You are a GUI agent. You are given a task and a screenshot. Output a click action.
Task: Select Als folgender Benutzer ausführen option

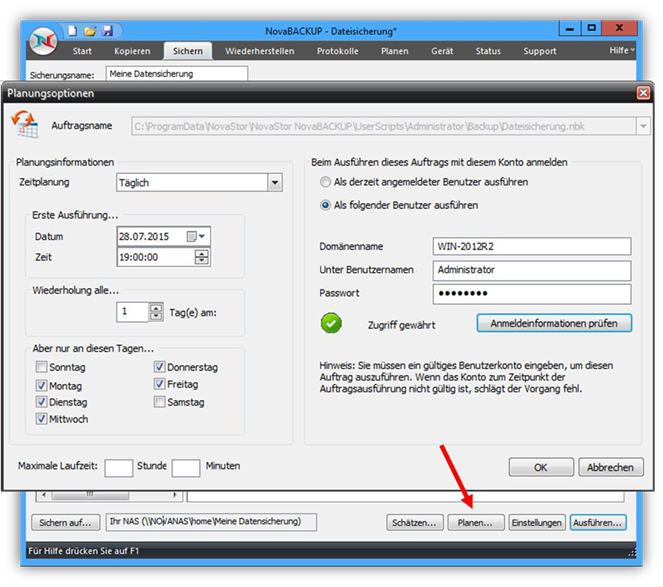tap(325, 206)
